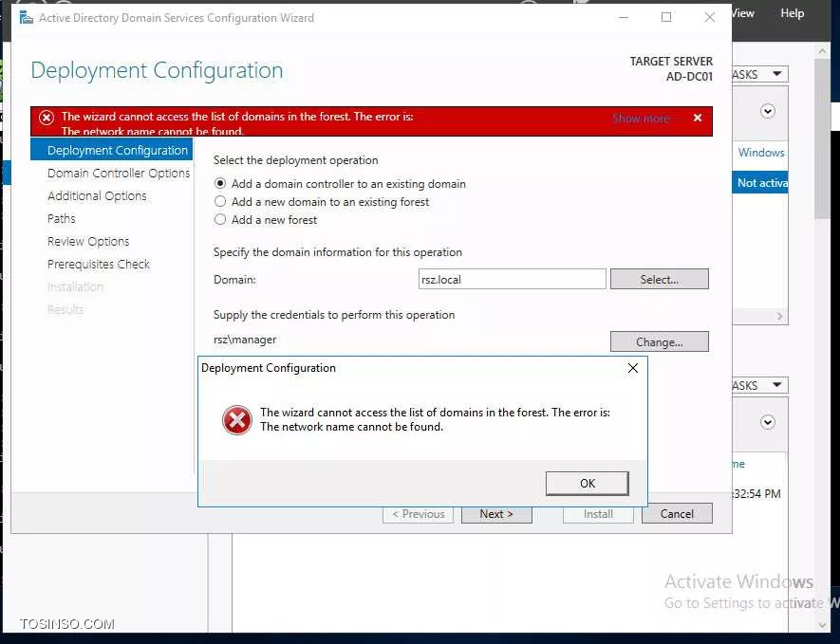
Task: Click the wizard title bar icon
Action: pos(26,18)
